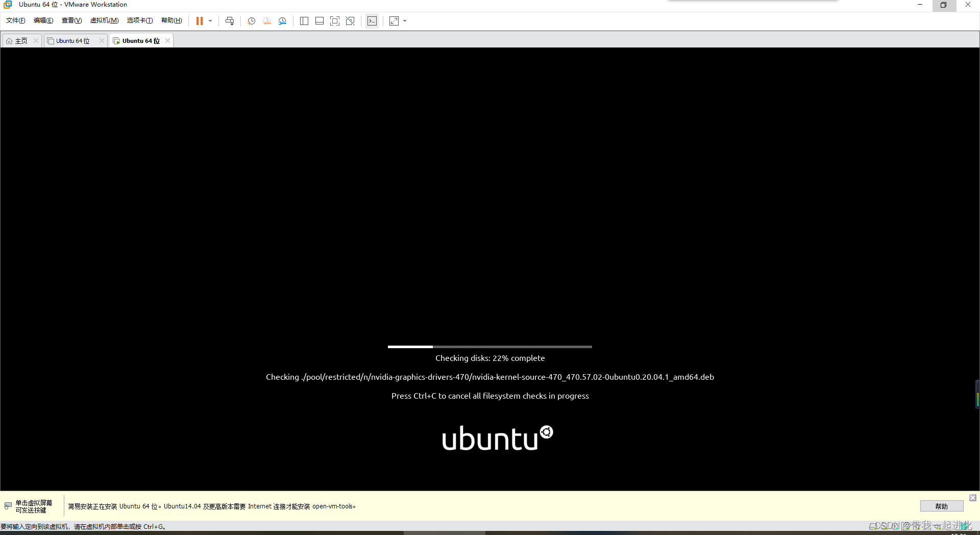Click the 单击虚拟屏幕可发送按键 hint text
This screenshot has width=980, height=535.
pos(34,506)
